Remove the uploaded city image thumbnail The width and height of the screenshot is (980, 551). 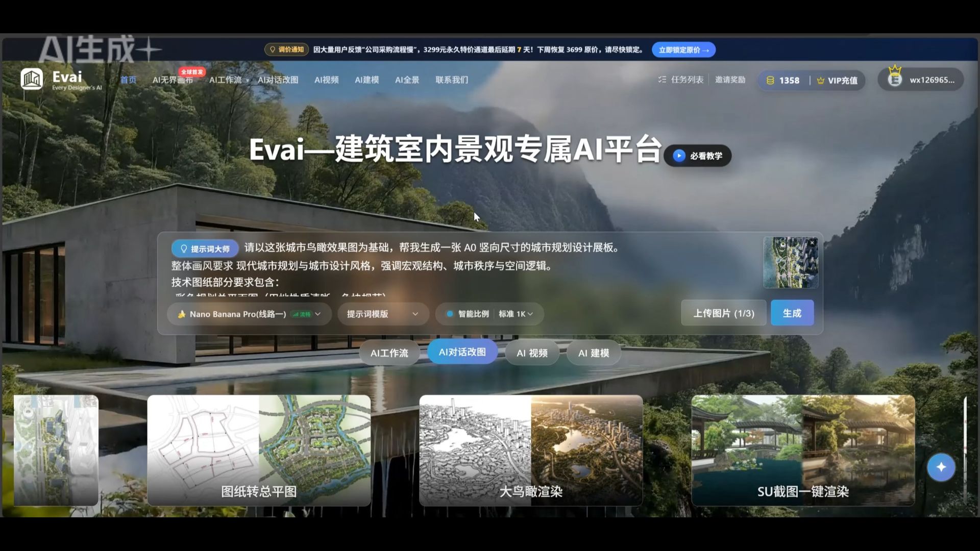[x=812, y=243]
